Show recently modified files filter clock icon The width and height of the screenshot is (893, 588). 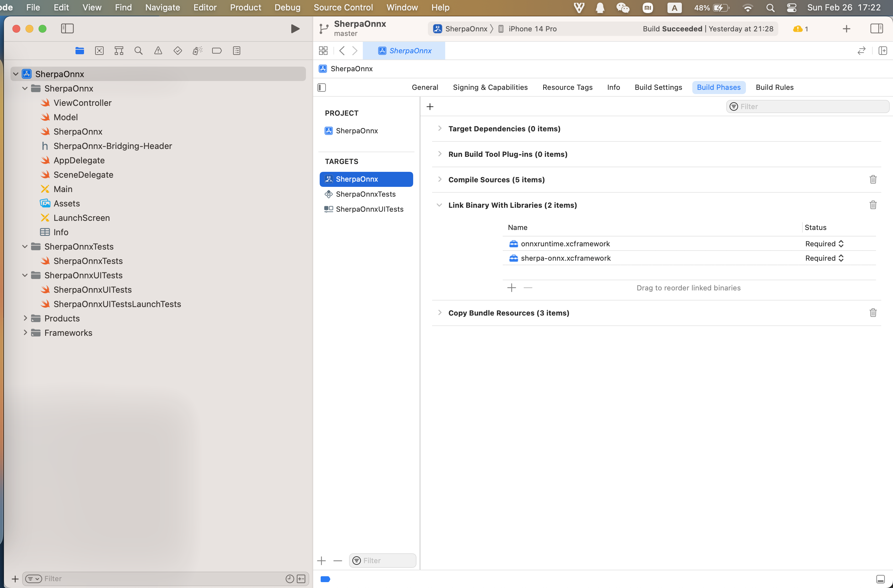tap(290, 579)
